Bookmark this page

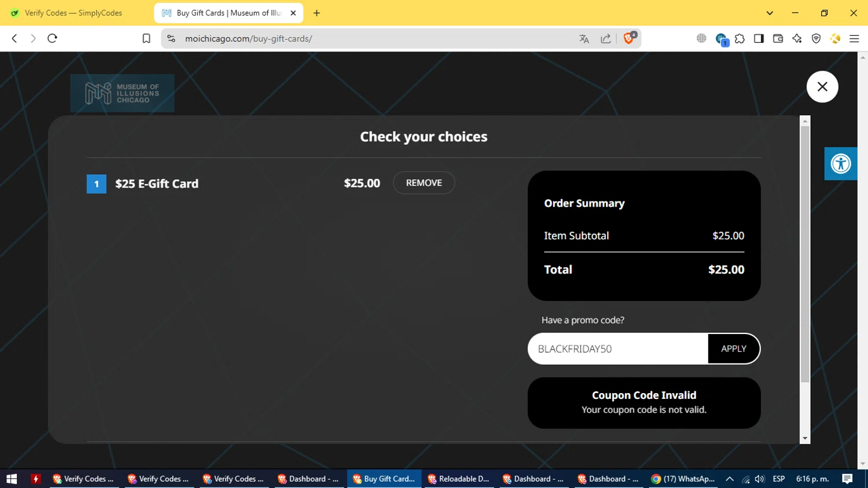[x=146, y=38]
